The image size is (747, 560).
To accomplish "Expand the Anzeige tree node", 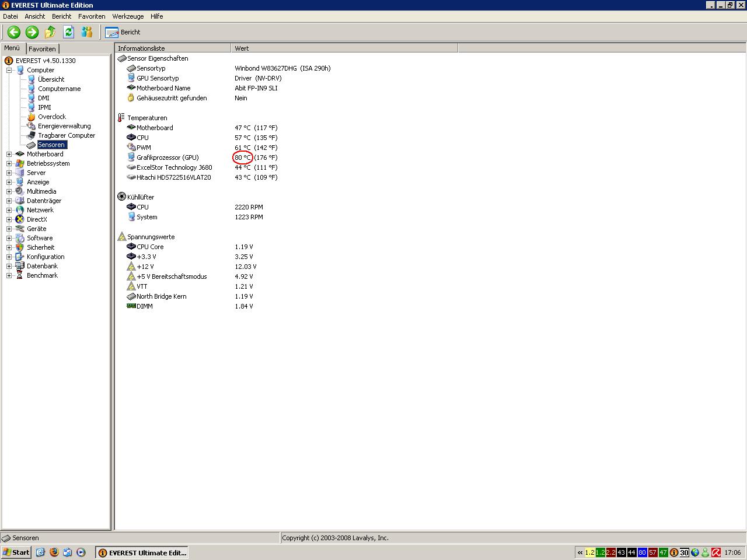I will click(9, 182).
